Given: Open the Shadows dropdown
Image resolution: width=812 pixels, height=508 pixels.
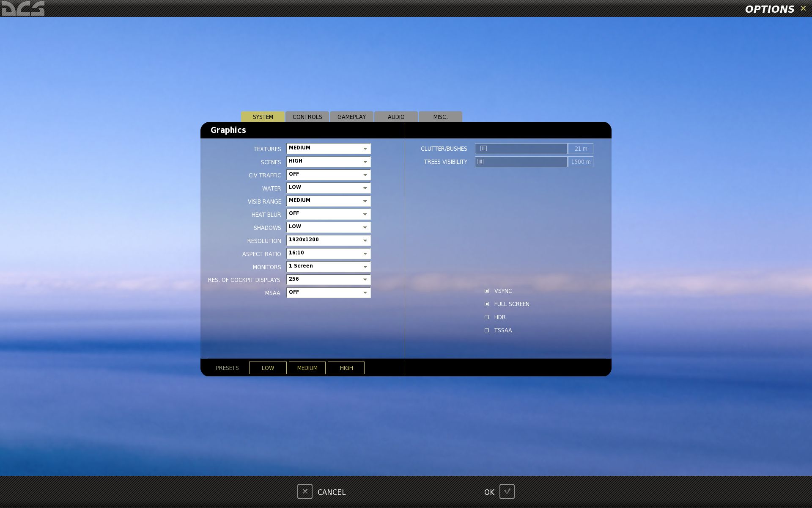Looking at the screenshot, I should [x=328, y=227].
